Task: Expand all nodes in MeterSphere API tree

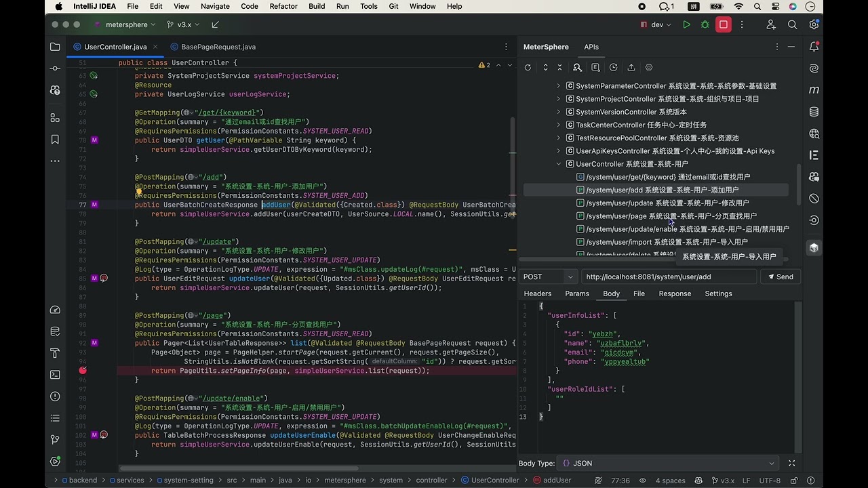Action: pyautogui.click(x=545, y=68)
